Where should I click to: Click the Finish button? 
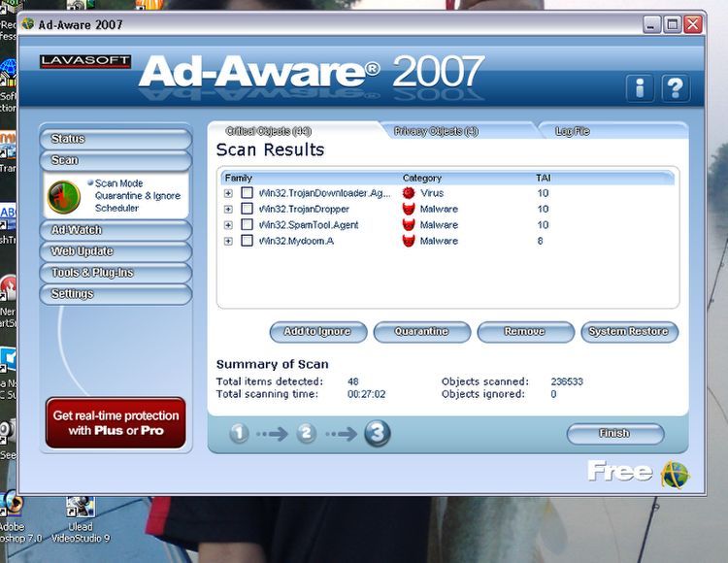tap(614, 434)
